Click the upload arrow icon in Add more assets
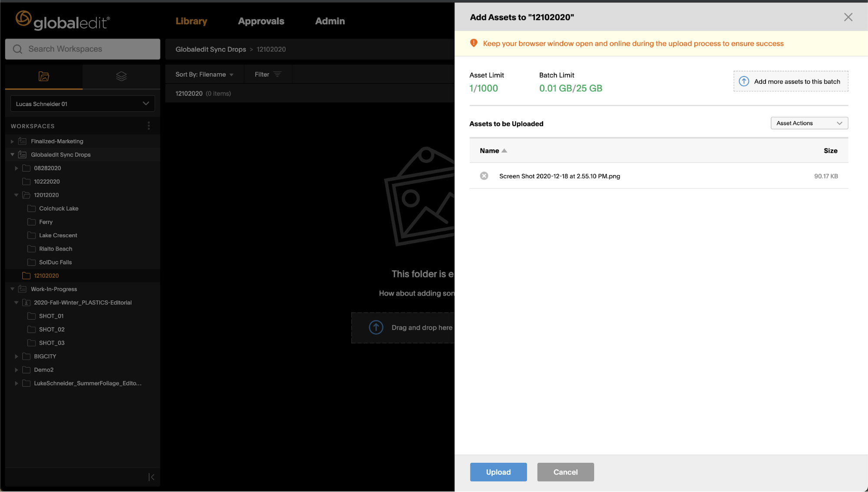The image size is (868, 492). pyautogui.click(x=744, y=82)
